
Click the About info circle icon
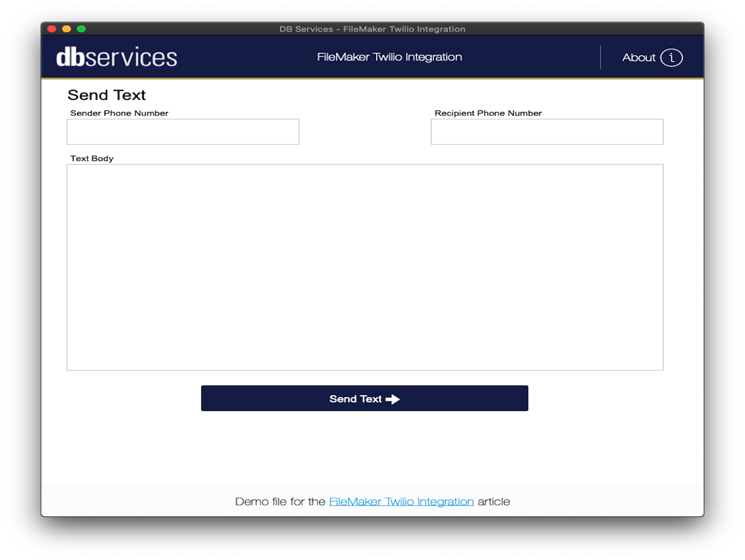coord(671,57)
